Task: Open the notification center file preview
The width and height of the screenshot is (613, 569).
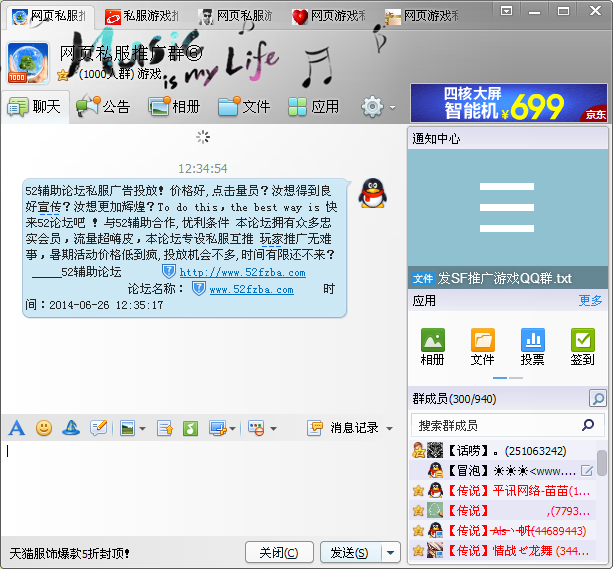Action: point(507,208)
